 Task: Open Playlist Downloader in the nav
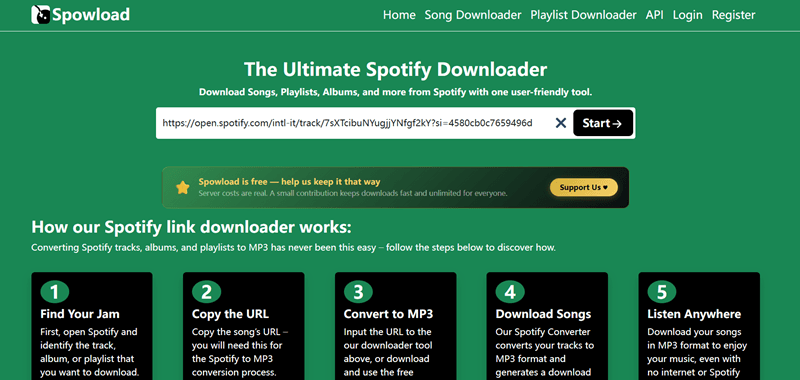click(583, 15)
